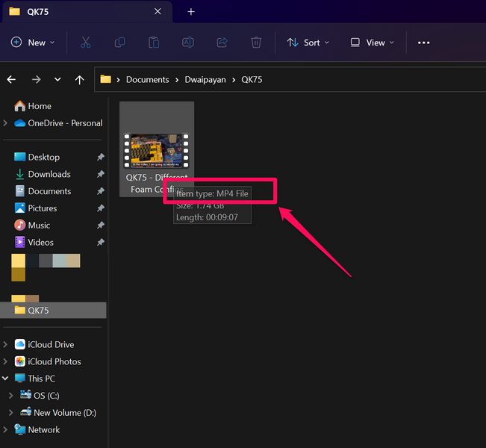
Task: Click the Rename icon in toolbar
Action: pyautogui.click(x=188, y=43)
